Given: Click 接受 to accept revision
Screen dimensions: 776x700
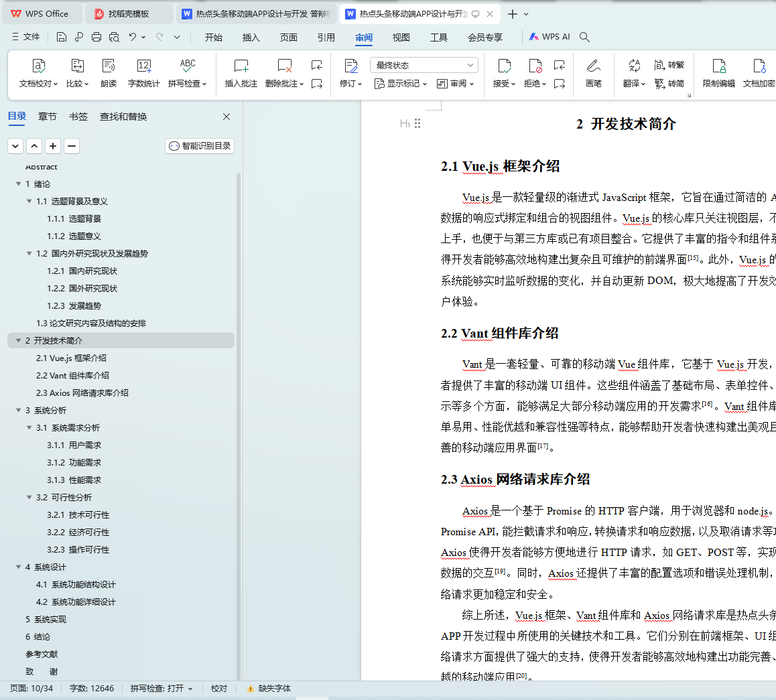Looking at the screenshot, I should click(x=504, y=73).
